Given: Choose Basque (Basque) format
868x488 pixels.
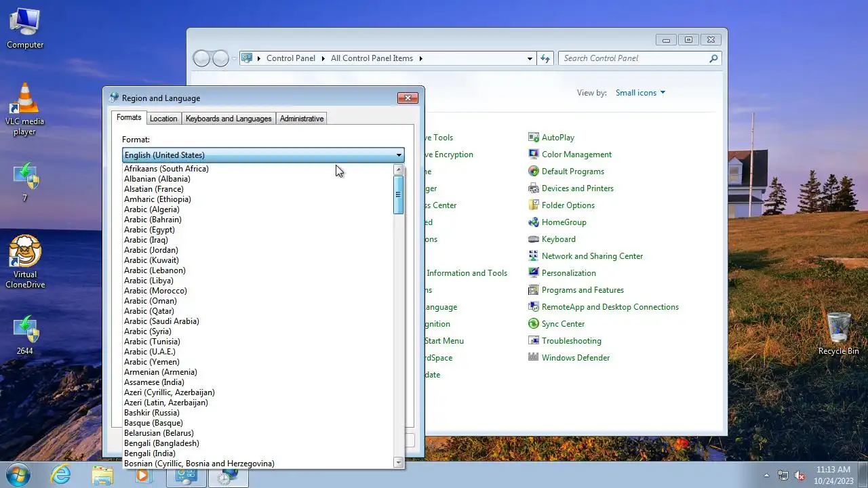Looking at the screenshot, I should 258,423.
